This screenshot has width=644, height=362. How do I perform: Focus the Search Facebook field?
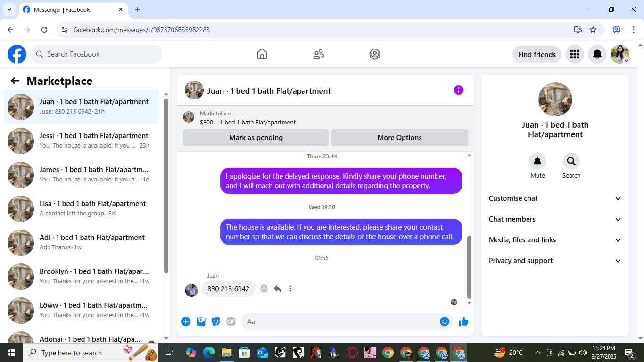(96, 54)
